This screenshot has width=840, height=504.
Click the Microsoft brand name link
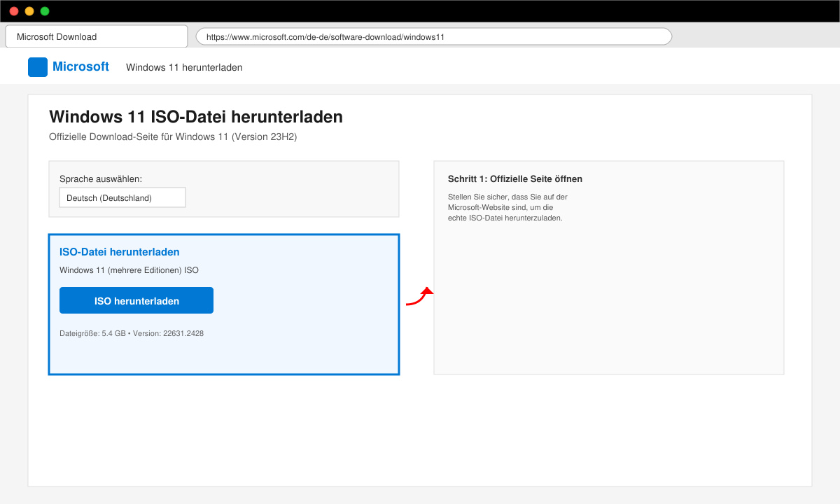tap(80, 66)
